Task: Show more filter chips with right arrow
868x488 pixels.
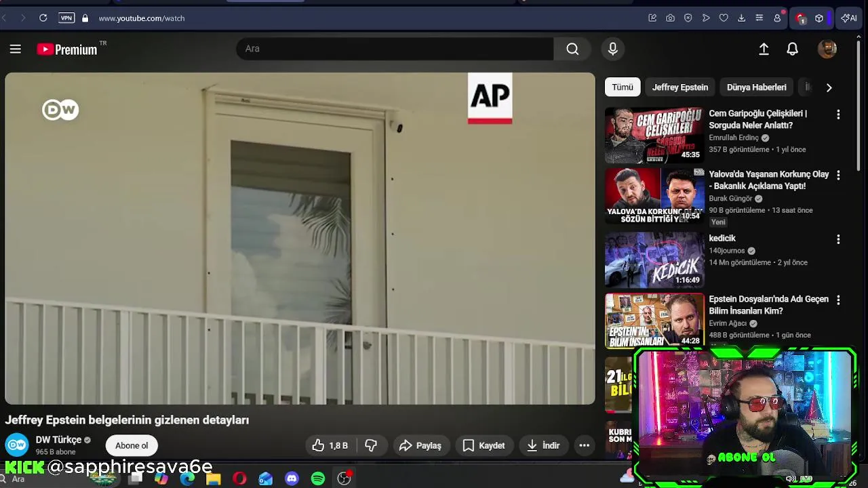Action: click(x=829, y=87)
